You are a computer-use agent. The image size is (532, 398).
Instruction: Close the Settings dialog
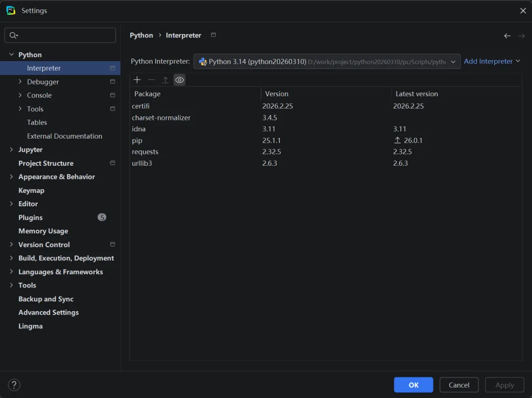523,10
